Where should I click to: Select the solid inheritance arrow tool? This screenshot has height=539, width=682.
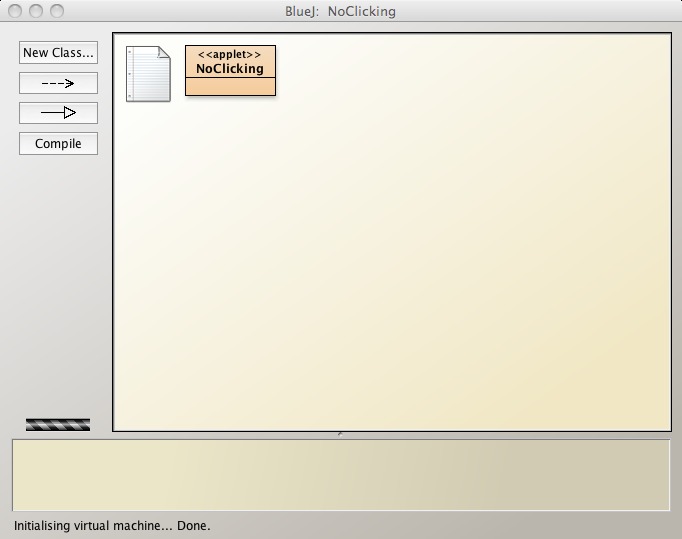(58, 113)
